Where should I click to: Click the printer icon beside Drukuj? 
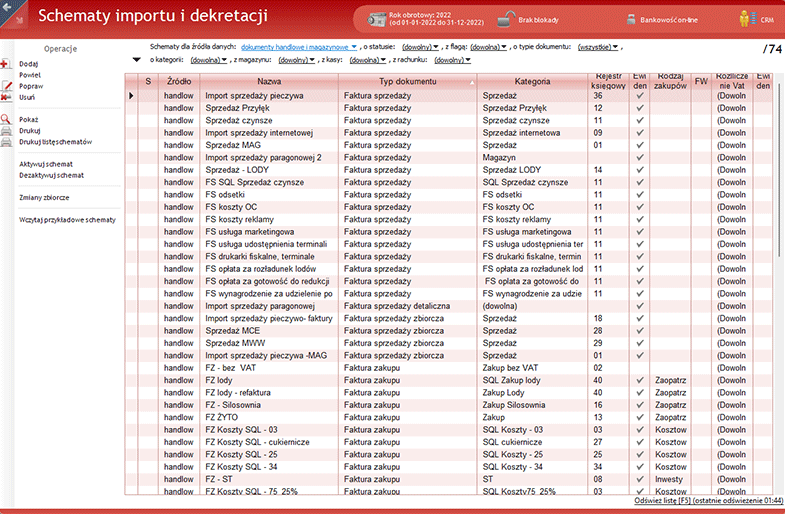click(6, 130)
